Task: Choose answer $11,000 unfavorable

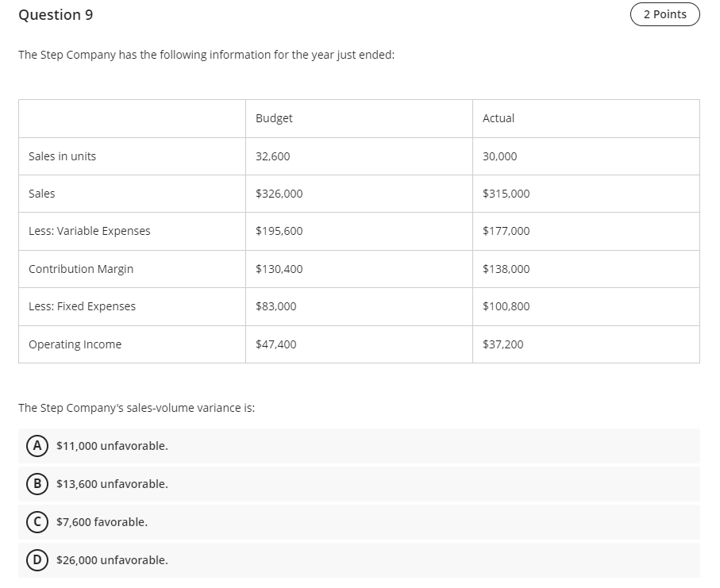Action: click(x=359, y=446)
